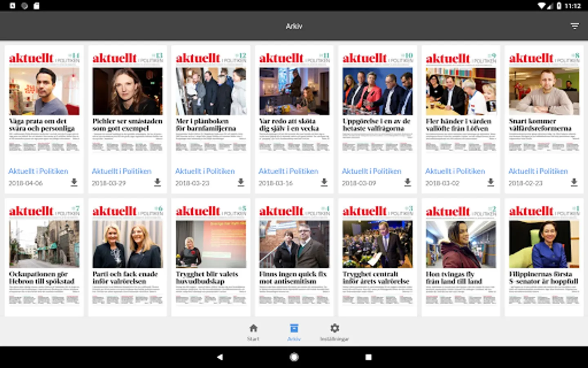This screenshot has height=368, width=588.
Task: Tap the Android back navigation button
Action: (220, 357)
